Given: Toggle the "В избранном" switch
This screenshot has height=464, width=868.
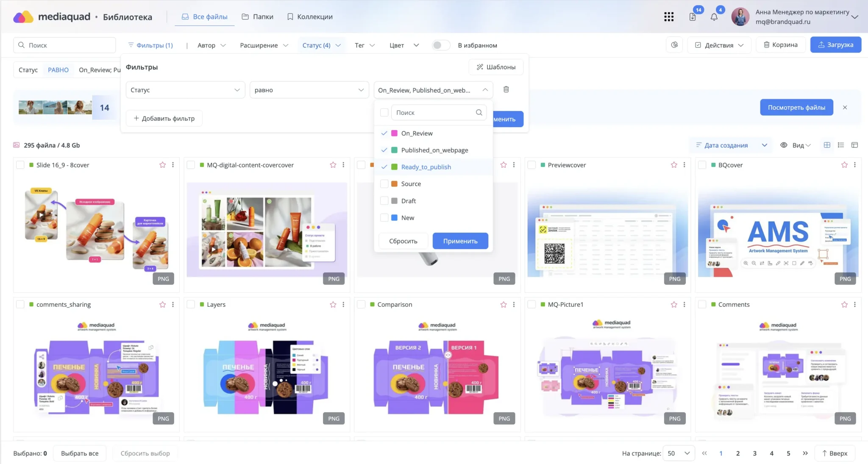Looking at the screenshot, I should point(441,45).
